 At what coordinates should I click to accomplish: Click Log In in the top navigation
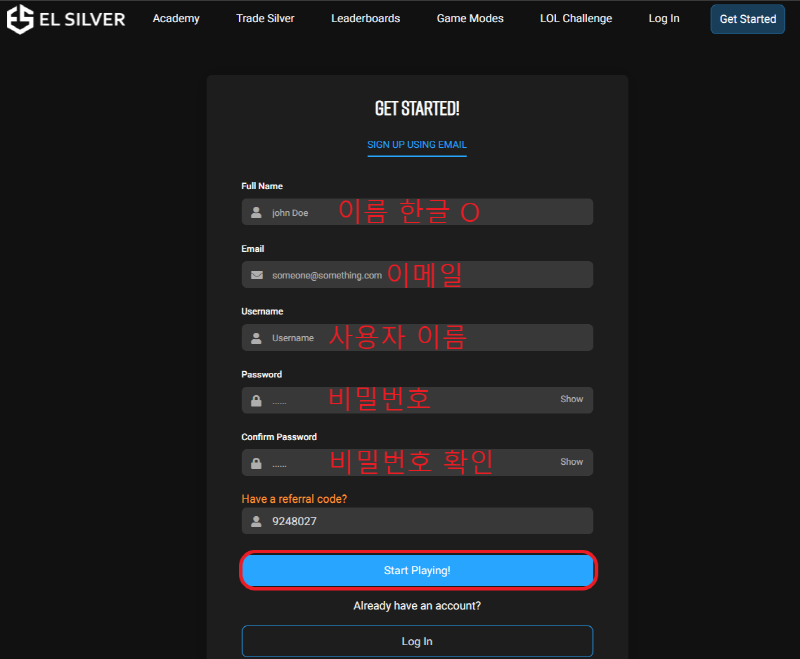(x=664, y=18)
